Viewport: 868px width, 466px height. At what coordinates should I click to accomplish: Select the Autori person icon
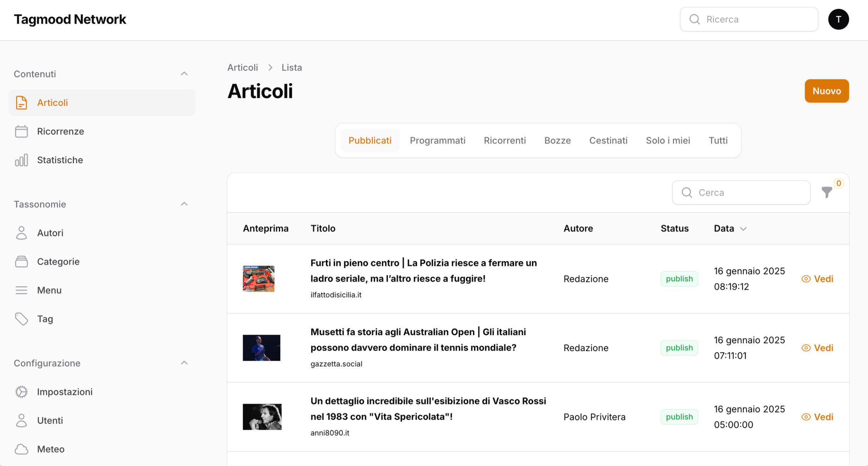point(21,233)
